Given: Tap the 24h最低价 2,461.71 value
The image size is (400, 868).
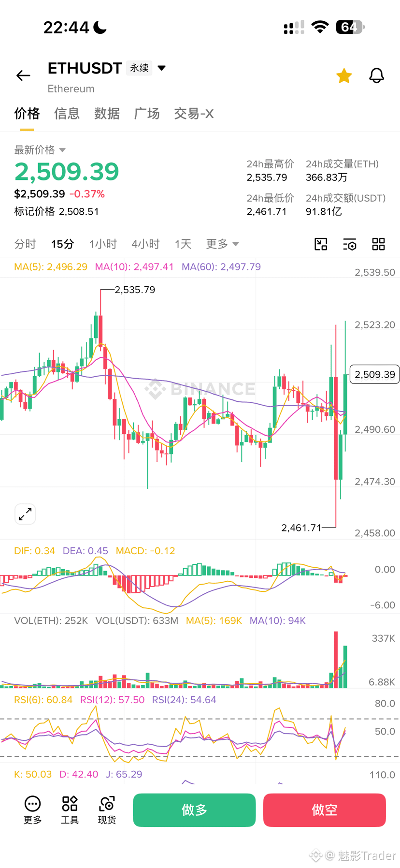Looking at the screenshot, I should [267, 212].
